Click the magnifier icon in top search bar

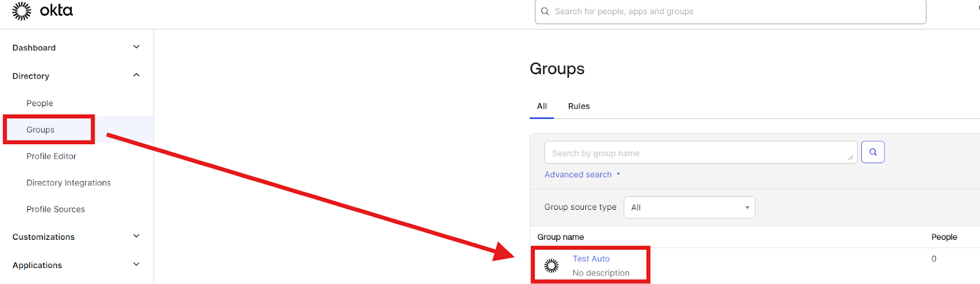(545, 12)
